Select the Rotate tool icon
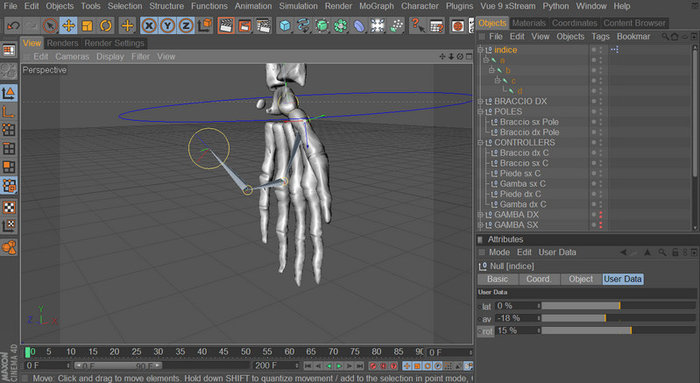Viewport: 700px width, 383px height. (106, 25)
